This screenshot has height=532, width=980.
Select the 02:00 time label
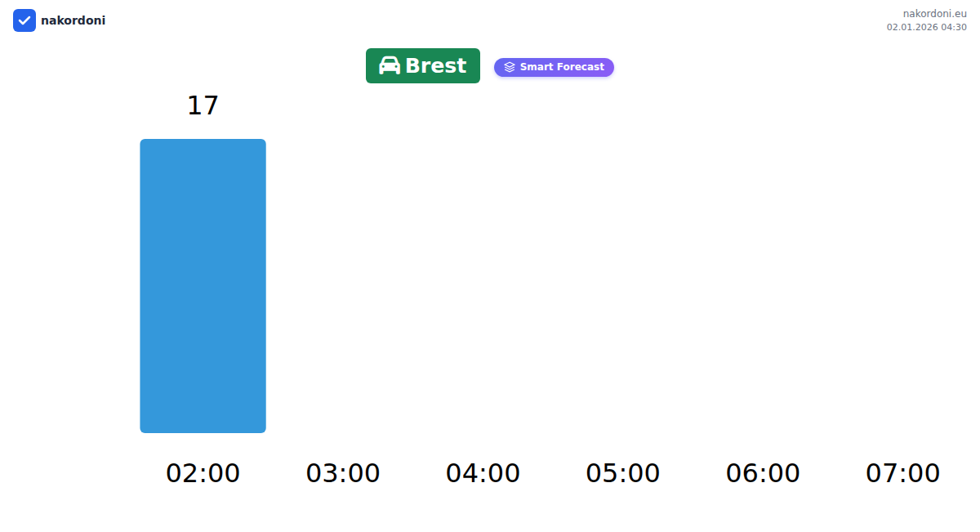pos(203,473)
